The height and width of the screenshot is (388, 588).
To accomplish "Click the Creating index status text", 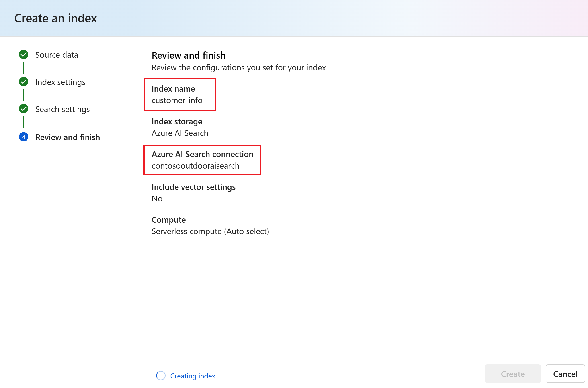I will [x=195, y=376].
